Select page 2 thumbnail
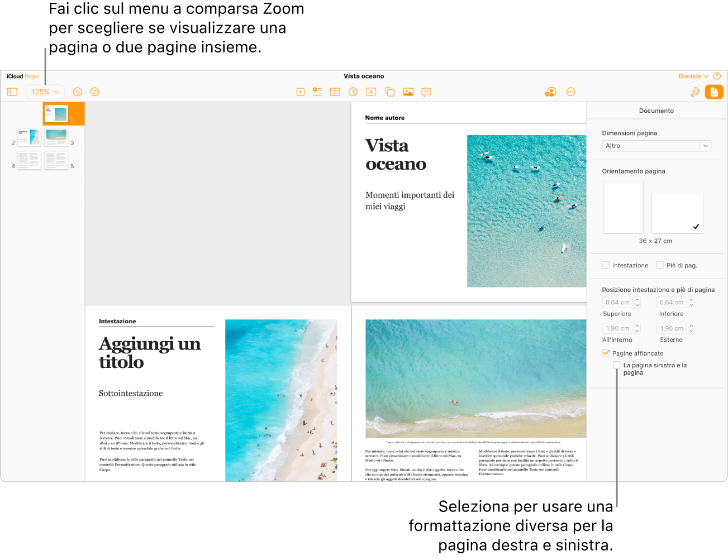 coord(29,137)
